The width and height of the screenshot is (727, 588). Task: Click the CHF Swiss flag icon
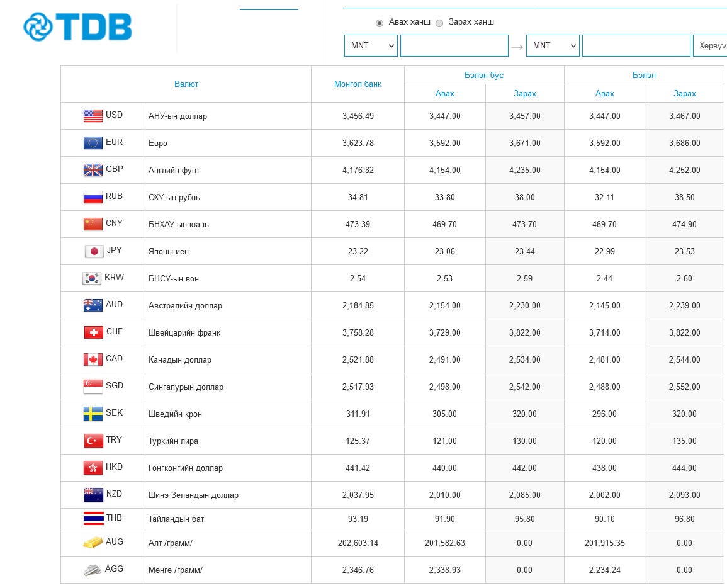[x=93, y=332]
